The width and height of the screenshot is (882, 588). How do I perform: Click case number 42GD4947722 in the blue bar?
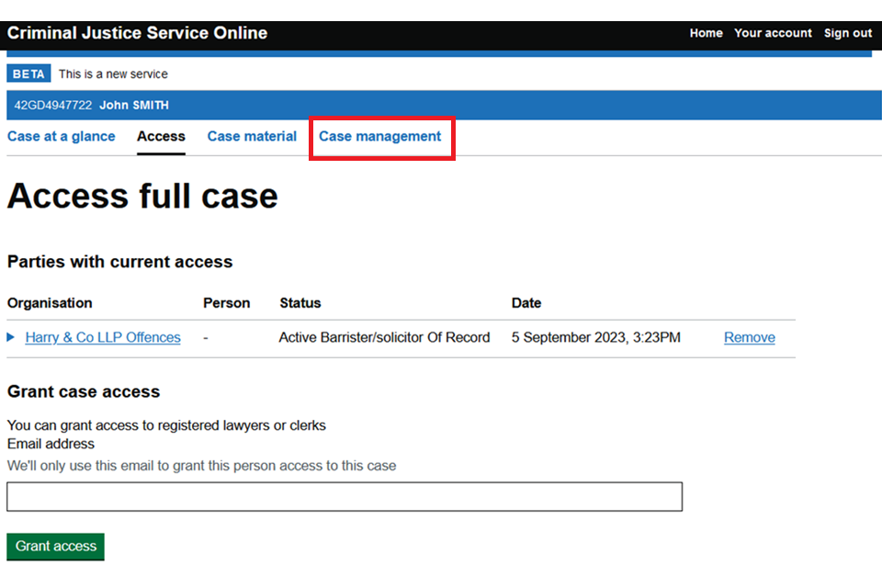pyautogui.click(x=52, y=106)
